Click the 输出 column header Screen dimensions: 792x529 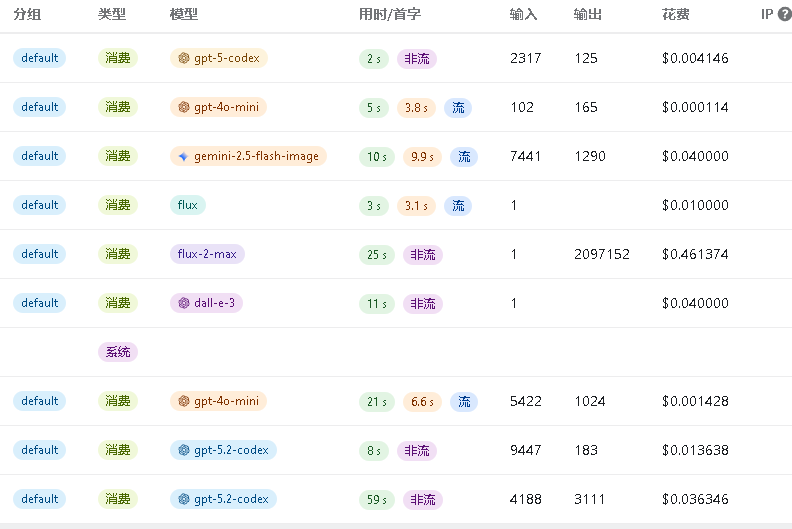(587, 14)
